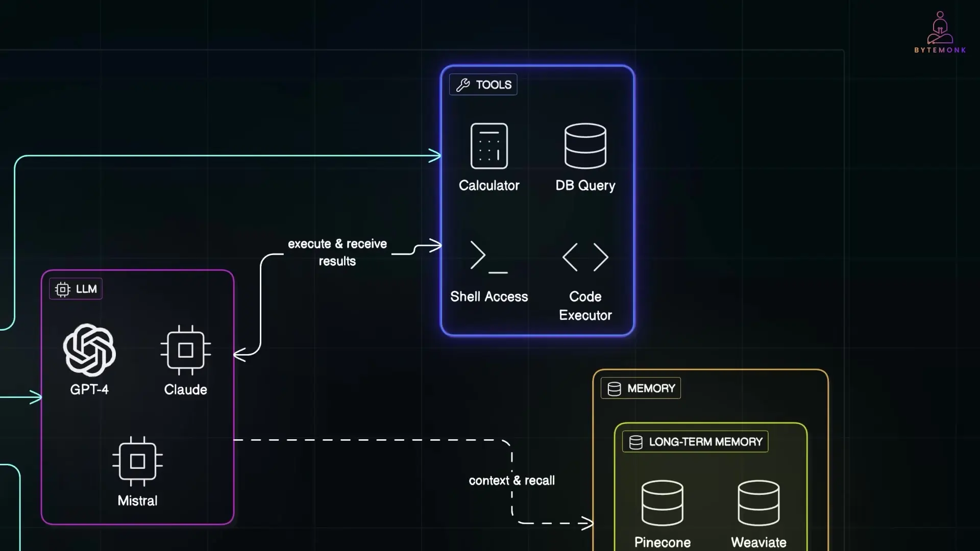The width and height of the screenshot is (980, 551).
Task: Select the LONG-TERM MEMORY label text
Action: (706, 442)
